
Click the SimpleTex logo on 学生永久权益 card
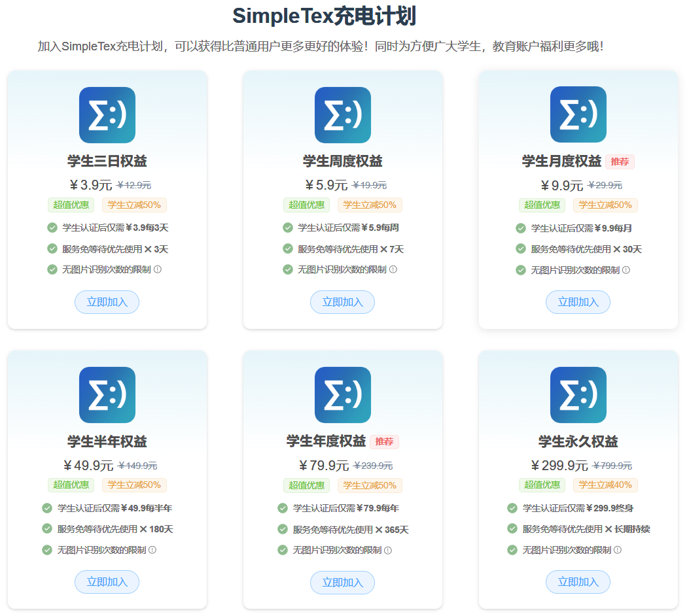click(578, 395)
